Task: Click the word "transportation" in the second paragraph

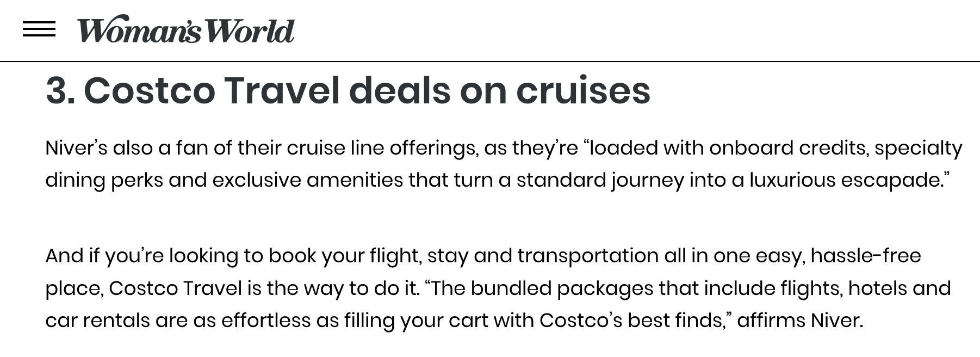Action: pyautogui.click(x=587, y=256)
